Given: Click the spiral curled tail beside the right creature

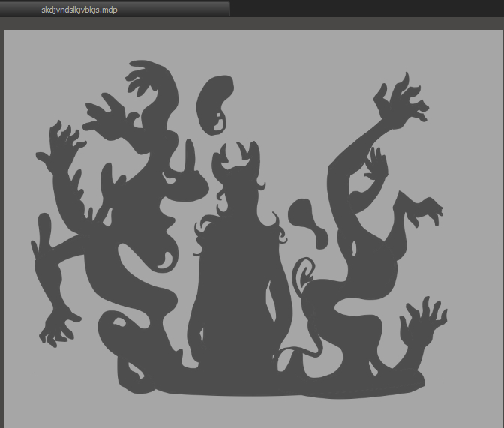Looking at the screenshot, I should 306,271.
